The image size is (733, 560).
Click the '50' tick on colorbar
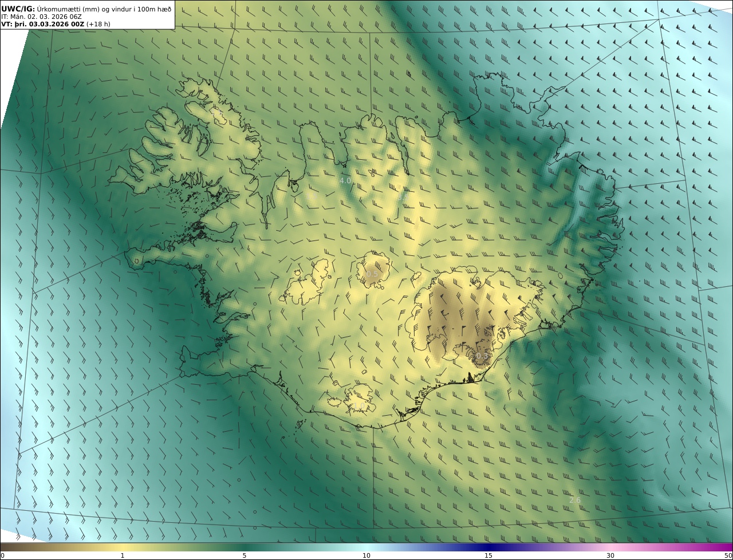(x=728, y=555)
